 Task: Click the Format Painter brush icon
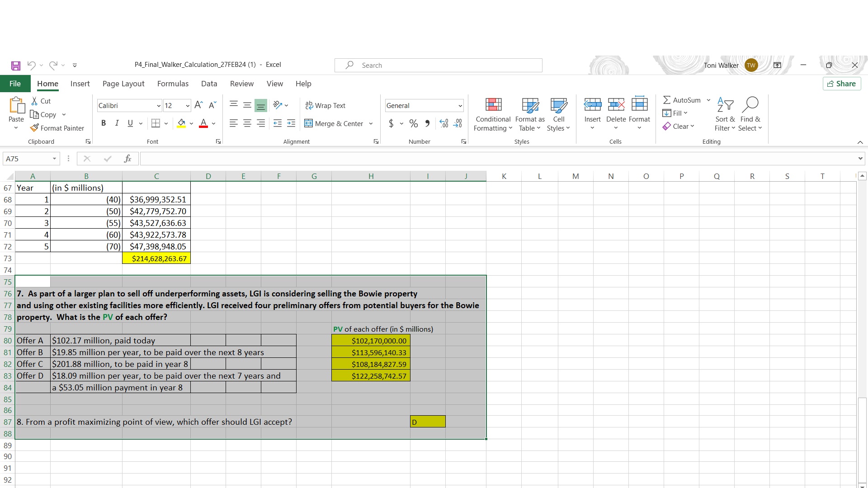coord(34,128)
